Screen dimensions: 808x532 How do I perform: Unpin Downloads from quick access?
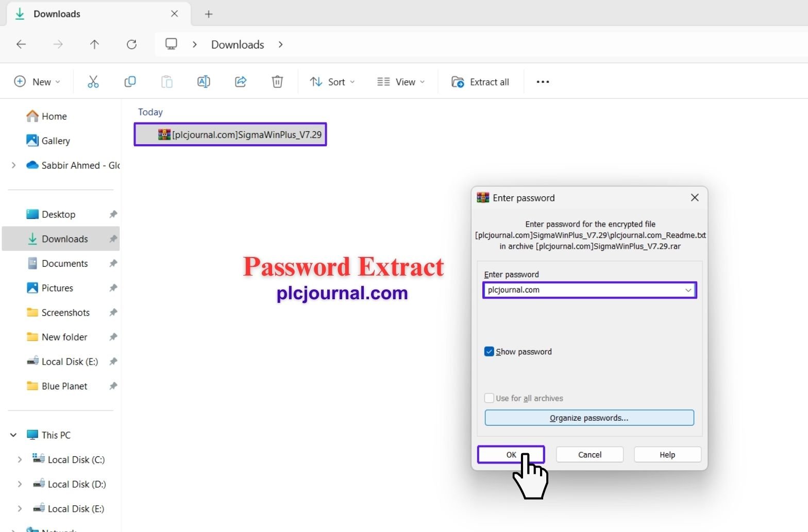[113, 239]
